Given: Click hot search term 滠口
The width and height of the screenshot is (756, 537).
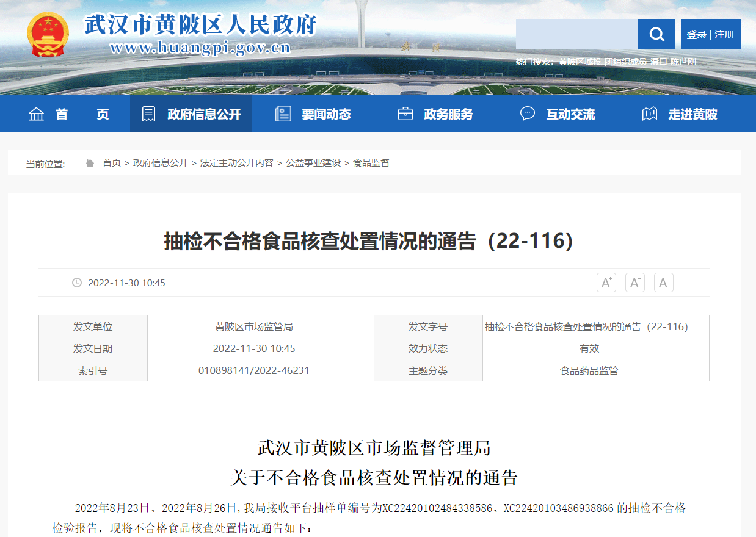Looking at the screenshot, I should pyautogui.click(x=659, y=62).
